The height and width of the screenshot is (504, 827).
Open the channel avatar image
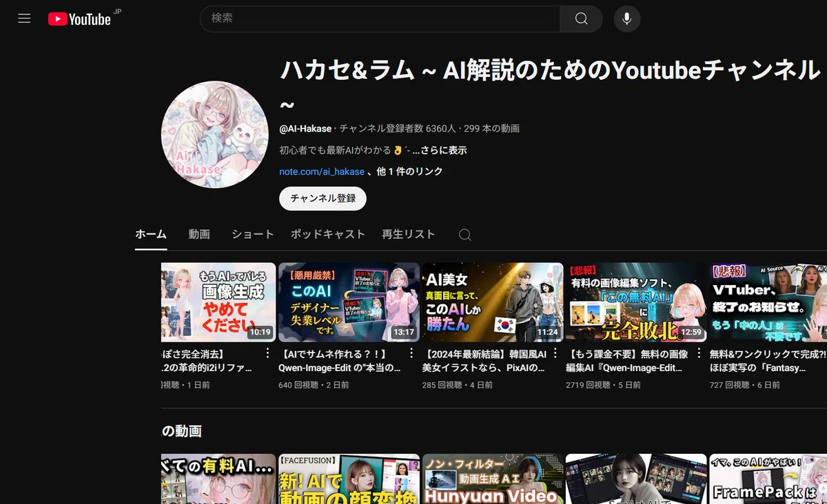(214, 134)
